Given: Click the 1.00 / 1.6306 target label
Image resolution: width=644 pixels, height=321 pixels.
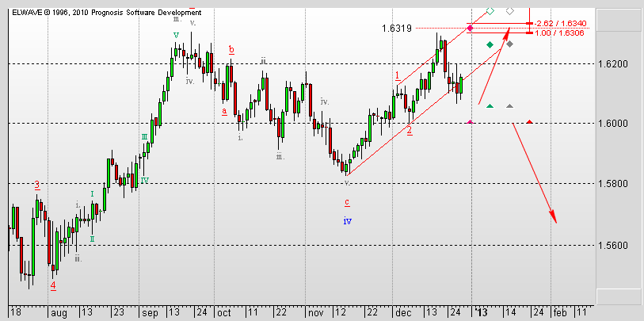Looking at the screenshot, I should click(561, 33).
